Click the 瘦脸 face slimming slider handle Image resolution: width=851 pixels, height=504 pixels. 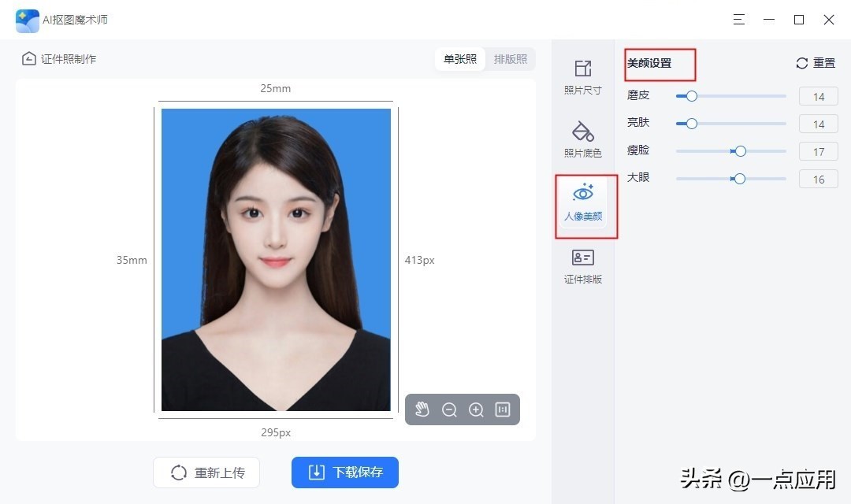tap(740, 151)
